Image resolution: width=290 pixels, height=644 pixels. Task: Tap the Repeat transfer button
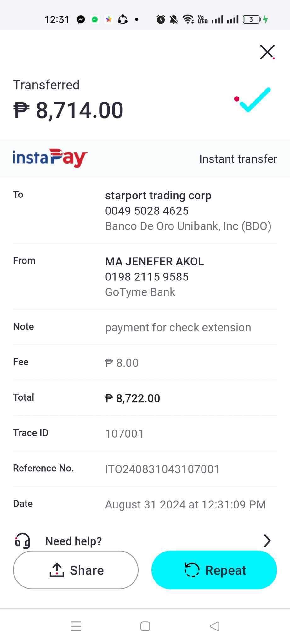(214, 570)
